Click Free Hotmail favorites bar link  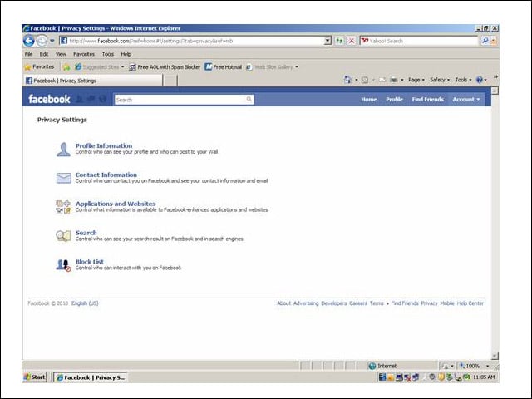(x=224, y=66)
